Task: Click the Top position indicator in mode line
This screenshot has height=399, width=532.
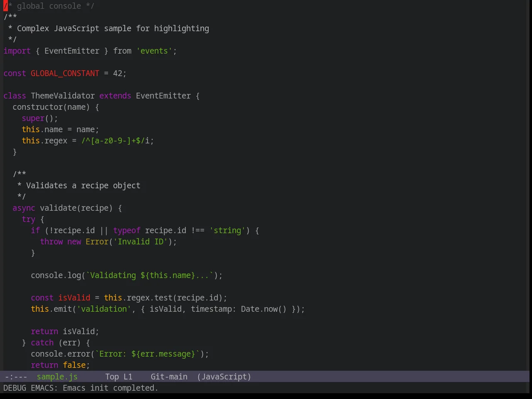Action: pyautogui.click(x=112, y=377)
